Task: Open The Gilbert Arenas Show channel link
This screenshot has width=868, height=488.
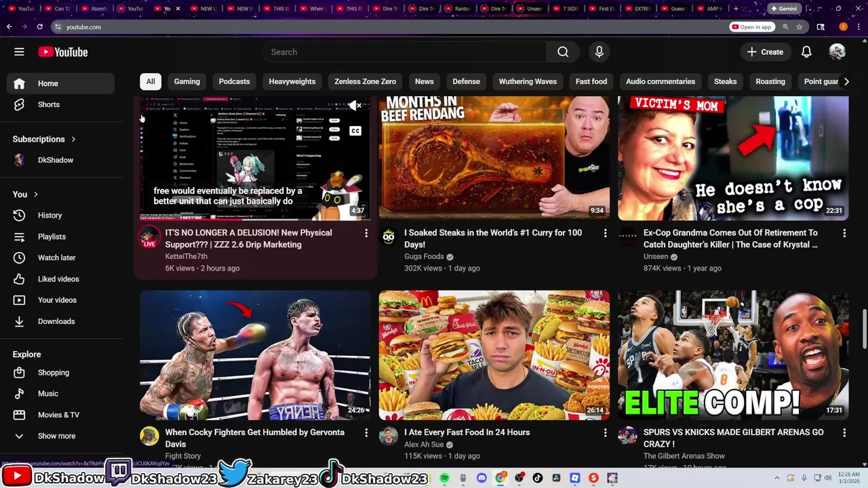Action: [684, 456]
